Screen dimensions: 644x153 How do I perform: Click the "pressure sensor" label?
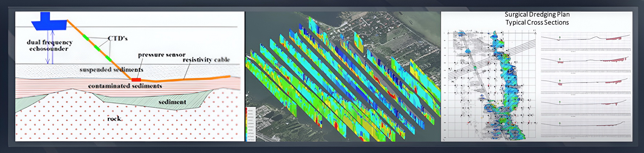[x=161, y=55]
